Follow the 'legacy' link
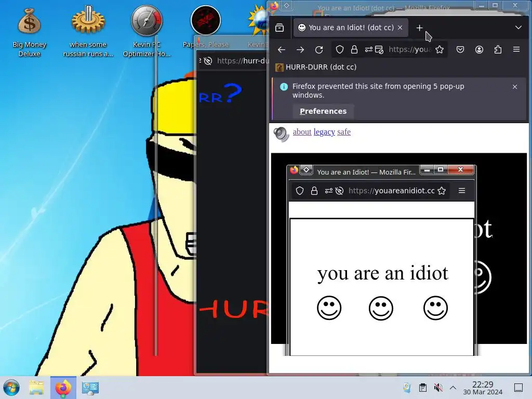The image size is (532, 399). click(x=324, y=132)
